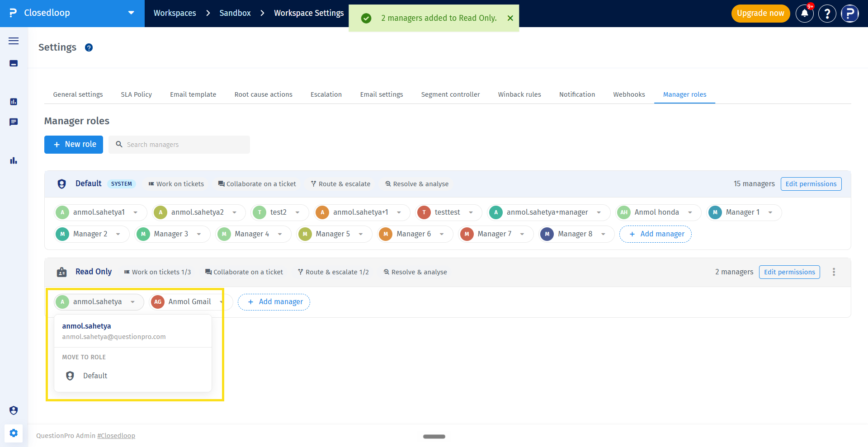Viewport: 868px width, 447px height.
Task: Expand the Manager 8 dropdown arrow
Action: coord(603,234)
